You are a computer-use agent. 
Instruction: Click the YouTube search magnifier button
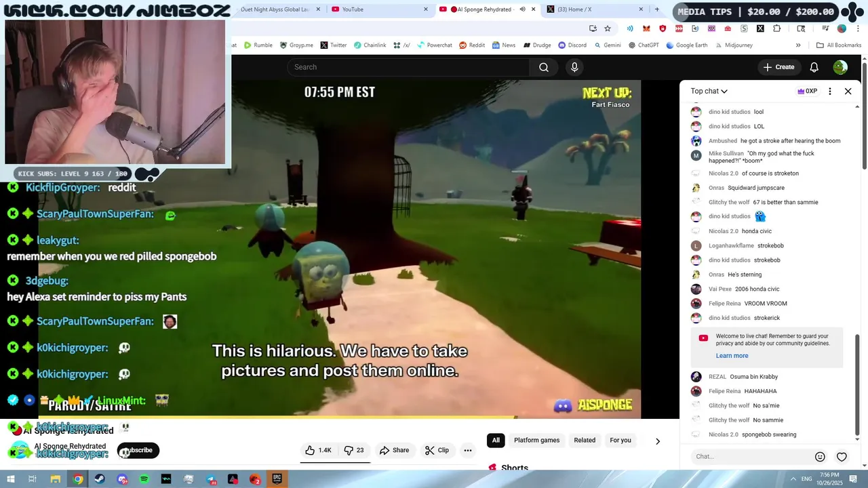543,67
